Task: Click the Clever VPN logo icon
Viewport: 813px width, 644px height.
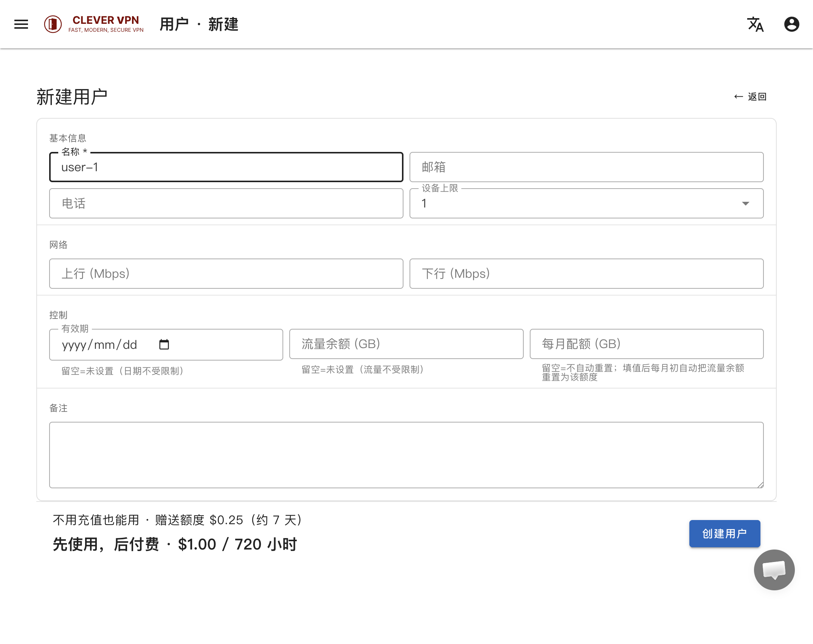Action: pyautogui.click(x=53, y=25)
